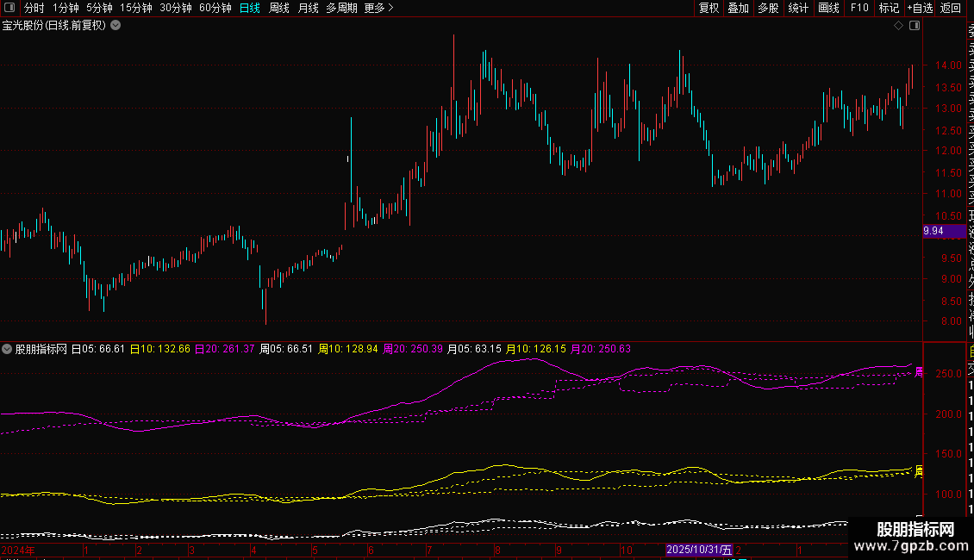Open the 多股 multi-stock view
Image resolution: width=974 pixels, height=560 pixels.
768,8
